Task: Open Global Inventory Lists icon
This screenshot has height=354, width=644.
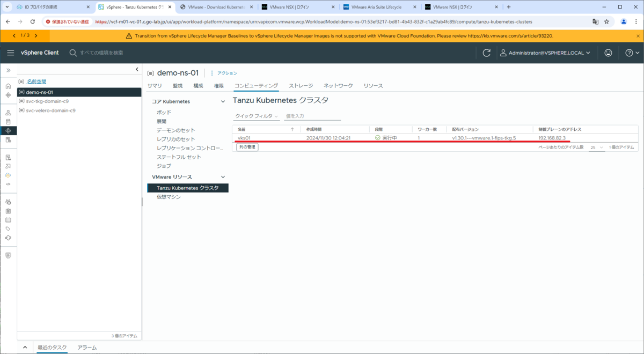Action: pos(8,140)
